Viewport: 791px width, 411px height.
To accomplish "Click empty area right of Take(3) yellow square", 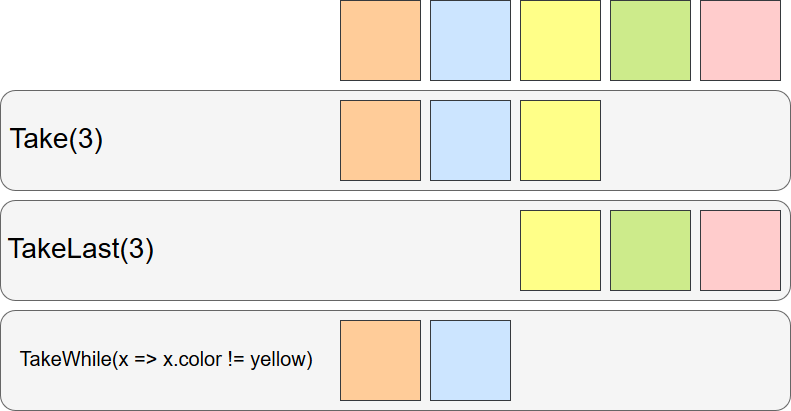I will coord(694,140).
